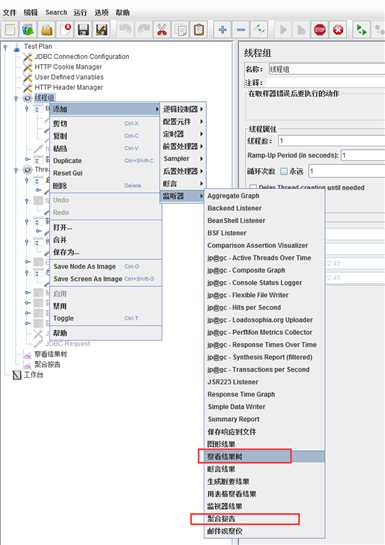Click the 工作台 workbench icon
This screenshot has height=545, width=385.
[x=17, y=375]
